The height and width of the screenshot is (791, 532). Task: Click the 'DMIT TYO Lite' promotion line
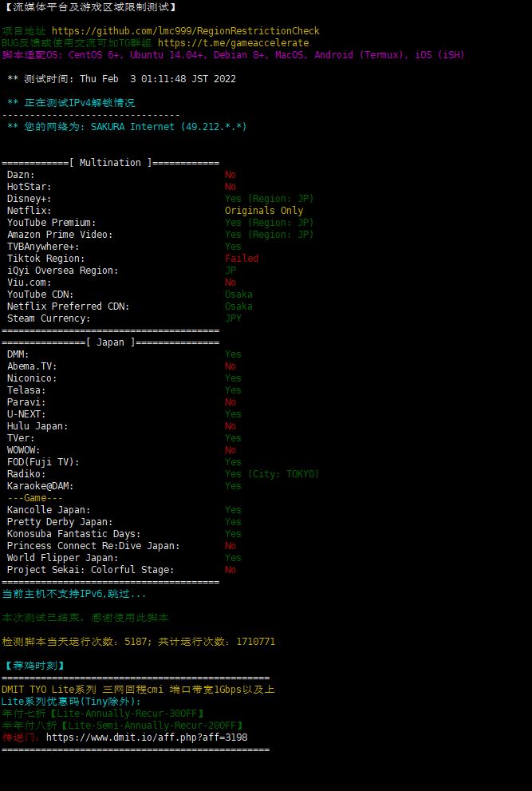pos(138,690)
